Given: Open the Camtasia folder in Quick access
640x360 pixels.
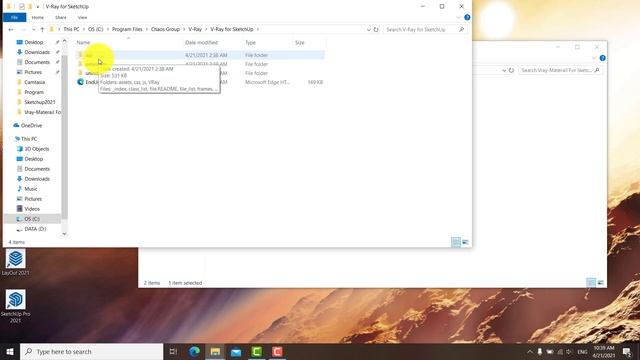Looking at the screenshot, I should 34,82.
